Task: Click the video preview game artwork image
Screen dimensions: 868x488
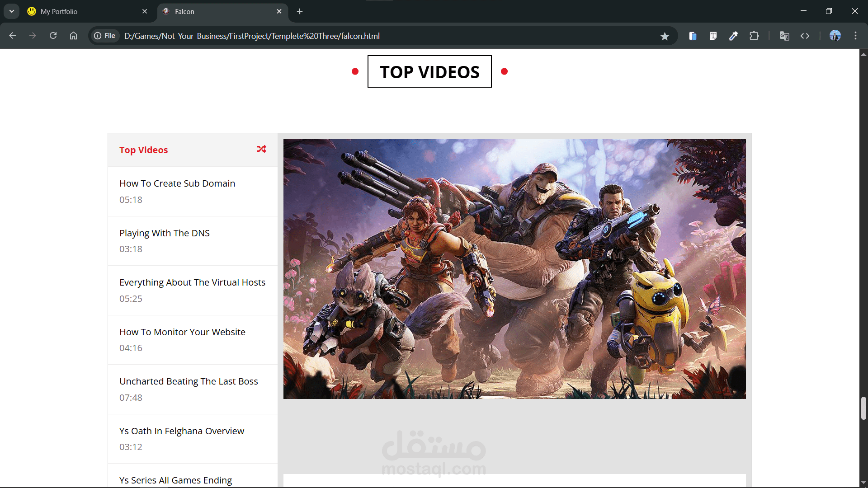Action: tap(514, 269)
